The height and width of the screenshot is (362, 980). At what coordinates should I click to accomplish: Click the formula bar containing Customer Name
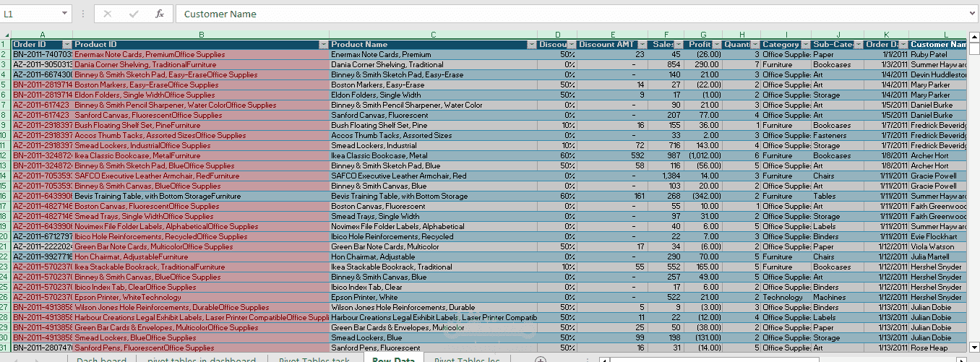point(571,14)
